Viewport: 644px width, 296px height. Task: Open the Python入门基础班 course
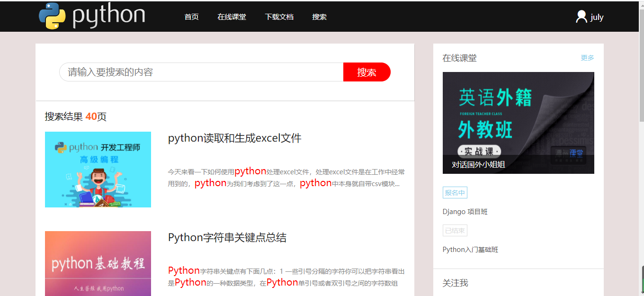pos(469,249)
